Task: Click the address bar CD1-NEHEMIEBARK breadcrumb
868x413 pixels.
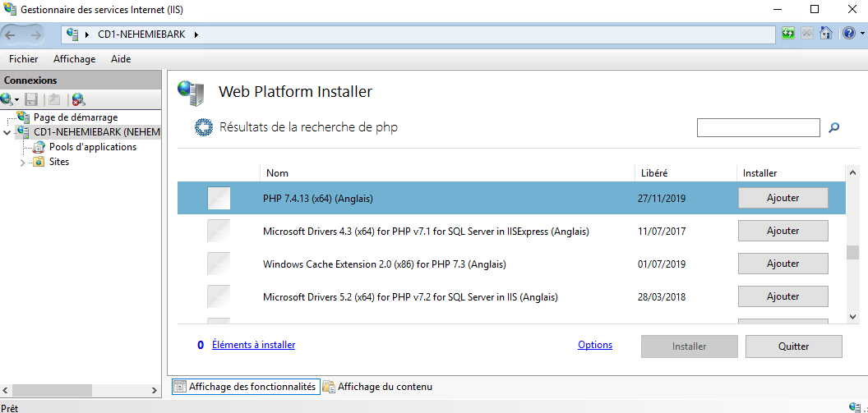Action: click(141, 34)
